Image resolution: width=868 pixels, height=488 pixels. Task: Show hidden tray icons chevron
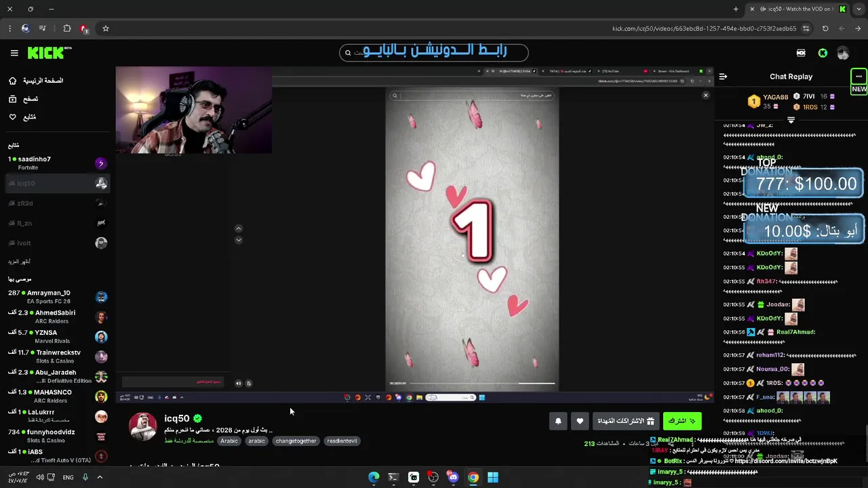click(x=100, y=477)
